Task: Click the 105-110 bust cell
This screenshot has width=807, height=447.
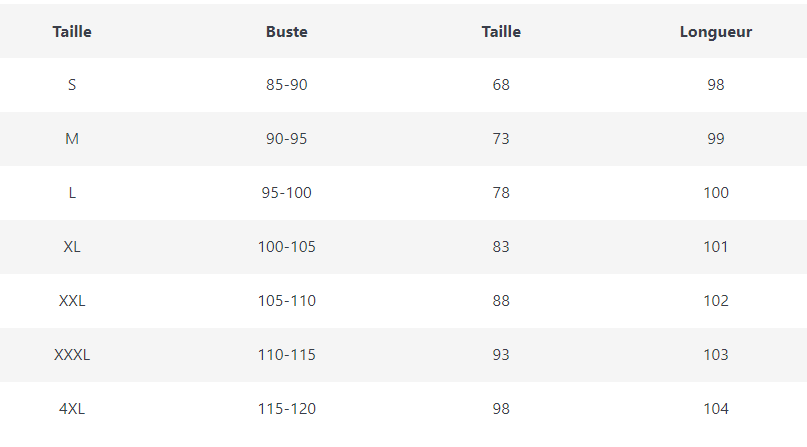Action: pos(287,301)
